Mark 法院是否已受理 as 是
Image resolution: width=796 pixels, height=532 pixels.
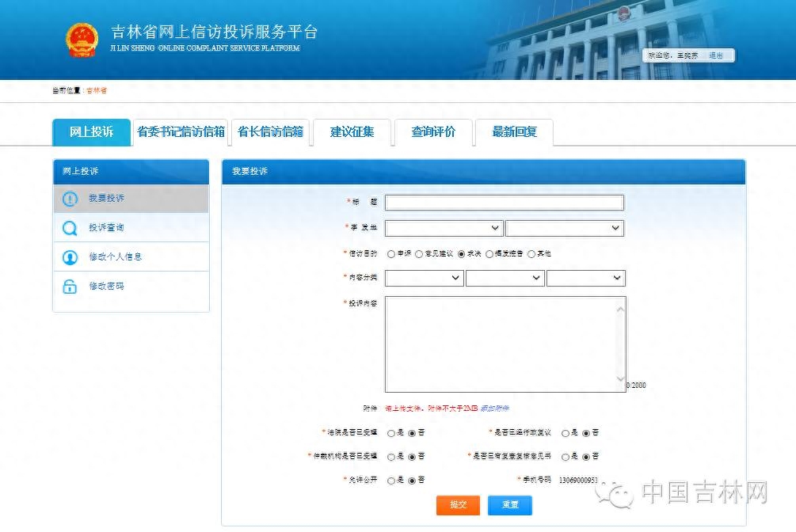[391, 433]
